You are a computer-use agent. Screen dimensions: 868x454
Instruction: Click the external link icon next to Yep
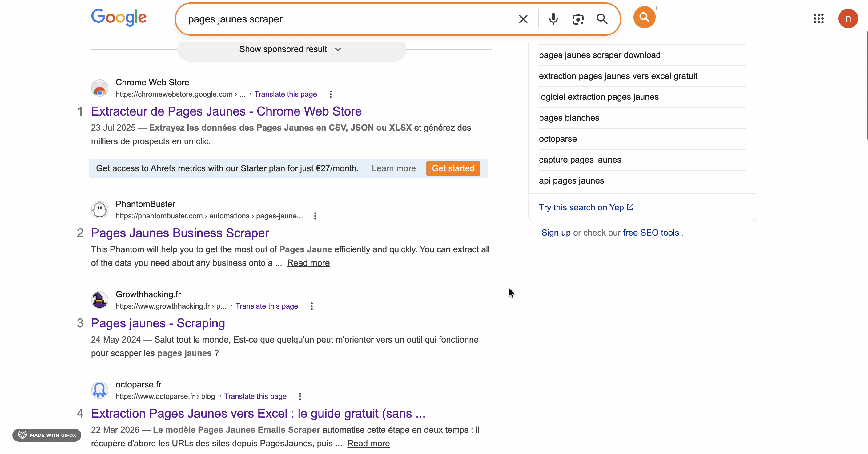(x=630, y=207)
